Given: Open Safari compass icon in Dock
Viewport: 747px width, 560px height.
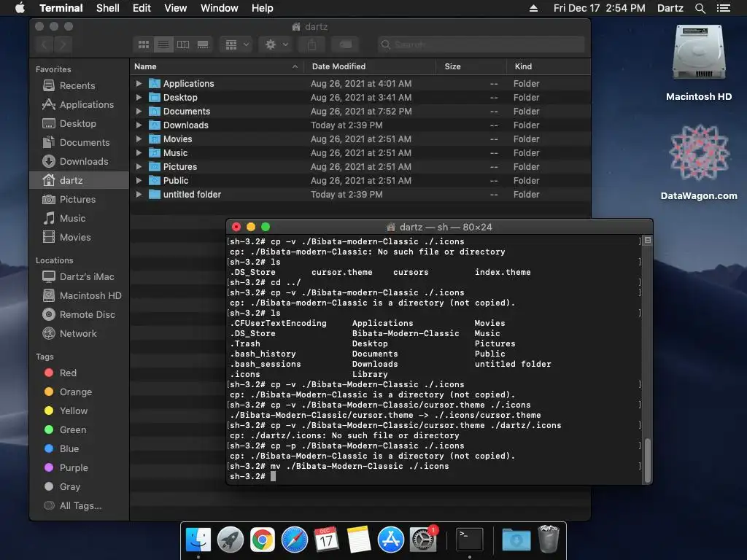Looking at the screenshot, I should tap(295, 540).
